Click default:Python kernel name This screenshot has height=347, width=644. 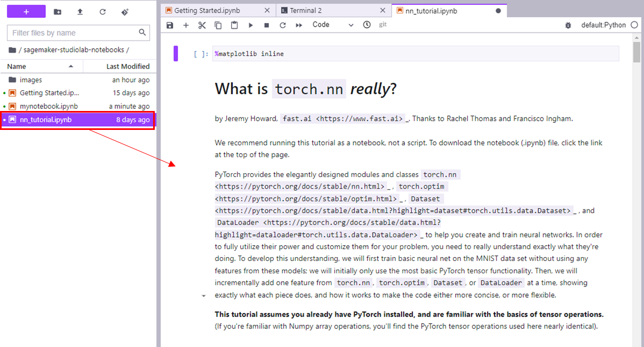[x=603, y=25]
